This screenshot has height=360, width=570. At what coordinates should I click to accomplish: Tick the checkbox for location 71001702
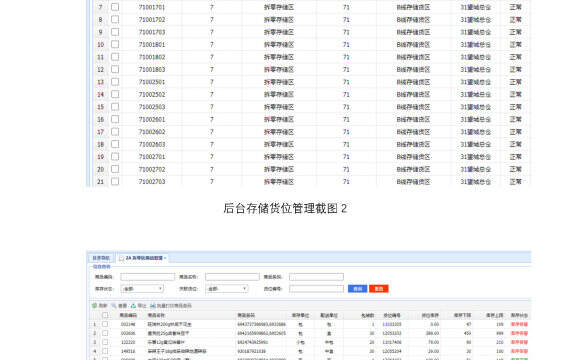click(115, 19)
